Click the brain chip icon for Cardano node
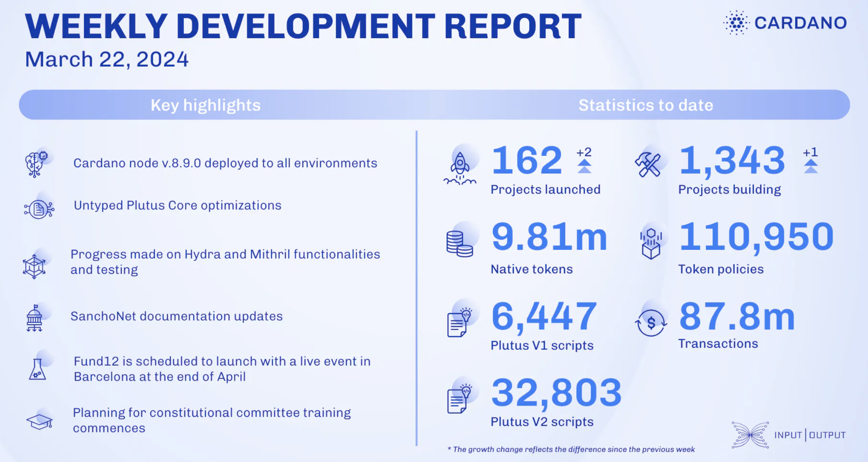 pos(36,164)
